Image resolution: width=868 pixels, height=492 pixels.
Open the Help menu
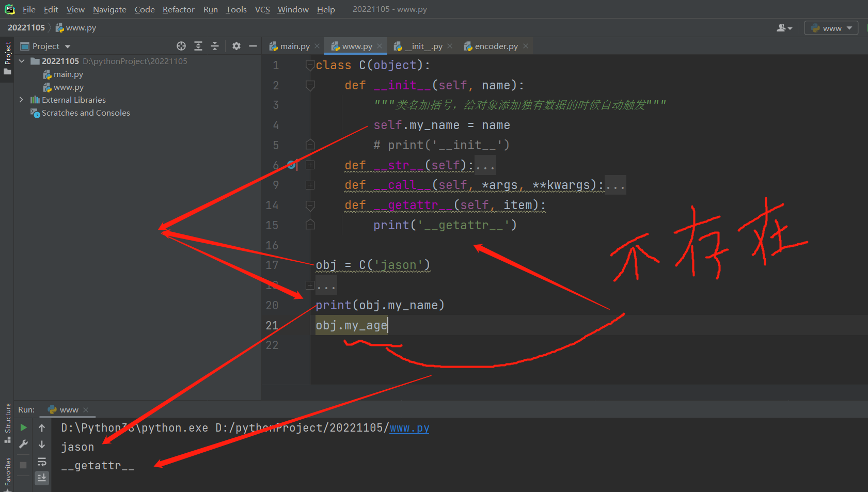point(326,9)
